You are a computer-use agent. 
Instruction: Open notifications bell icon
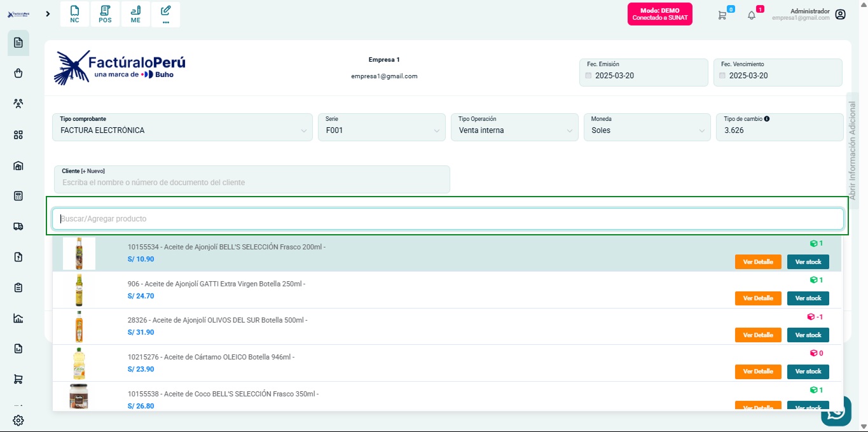coord(752,15)
